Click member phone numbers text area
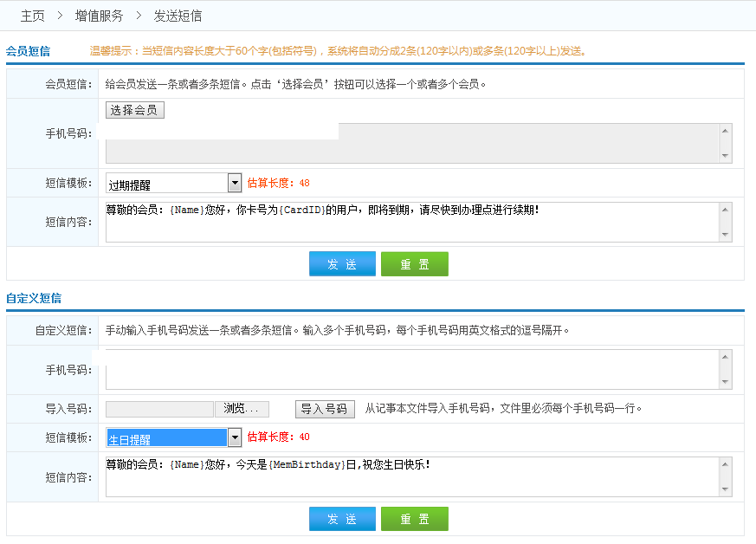The width and height of the screenshot is (756, 544). click(412, 143)
